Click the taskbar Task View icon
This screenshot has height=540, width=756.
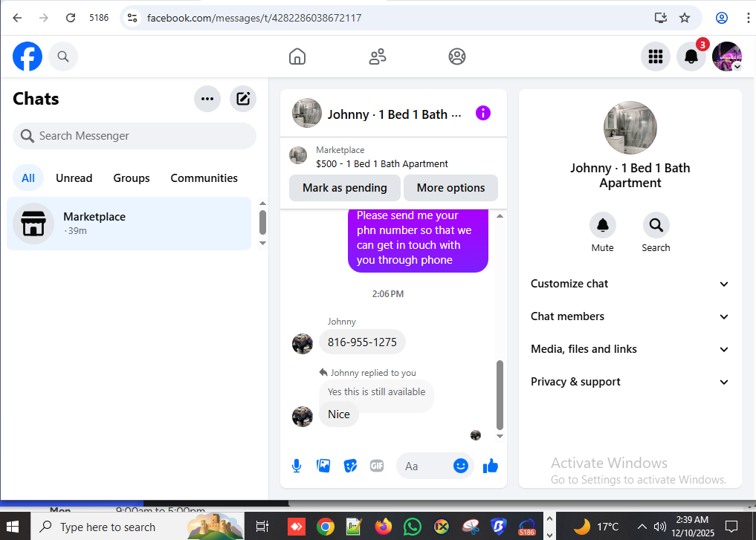pos(262,527)
